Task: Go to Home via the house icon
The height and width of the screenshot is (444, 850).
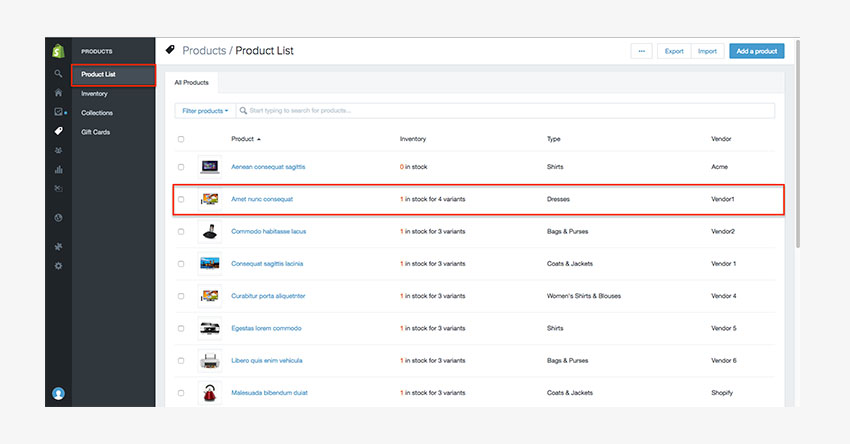Action: [x=58, y=93]
